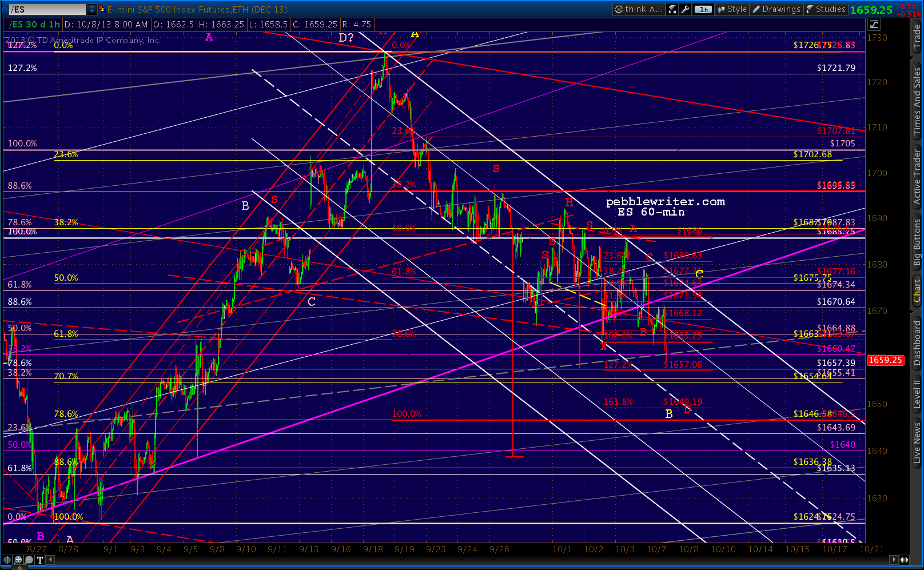This screenshot has height=570, width=924.
Task: Open the Studies beaker menu
Action: 826,9
